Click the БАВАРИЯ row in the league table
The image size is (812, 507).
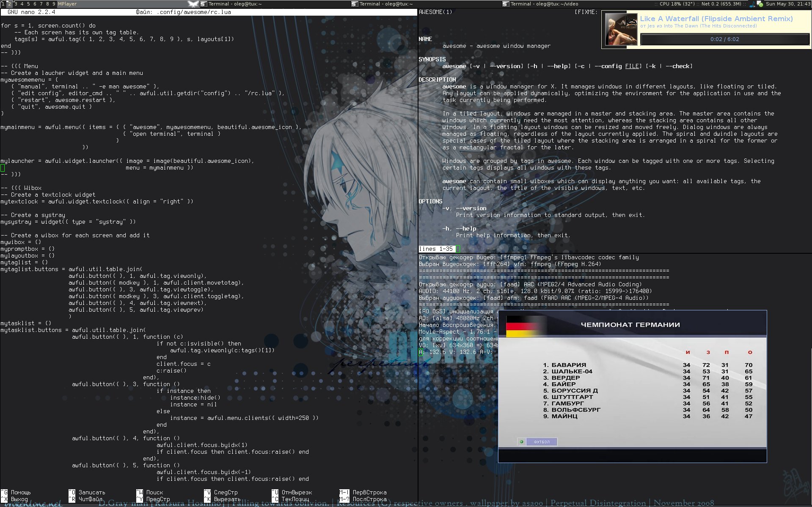647,365
